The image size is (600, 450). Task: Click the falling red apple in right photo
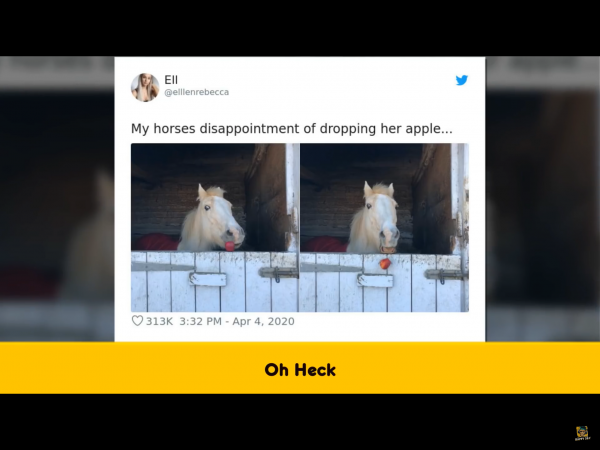pos(385,263)
